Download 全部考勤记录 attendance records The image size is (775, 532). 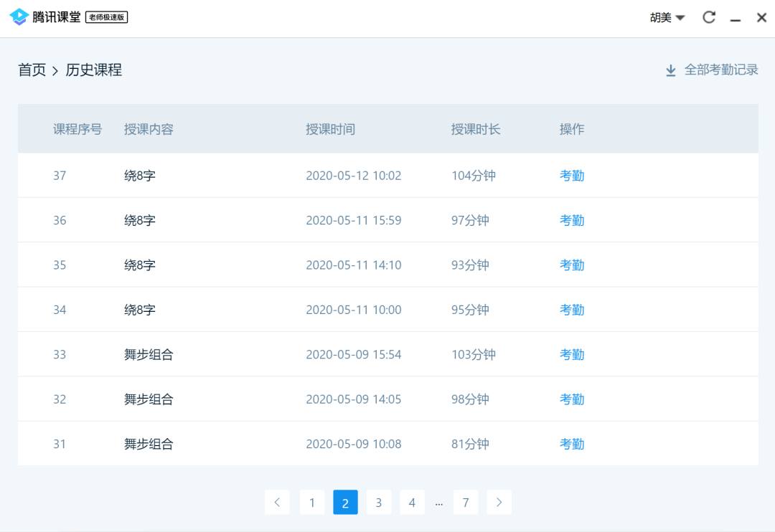tap(712, 70)
